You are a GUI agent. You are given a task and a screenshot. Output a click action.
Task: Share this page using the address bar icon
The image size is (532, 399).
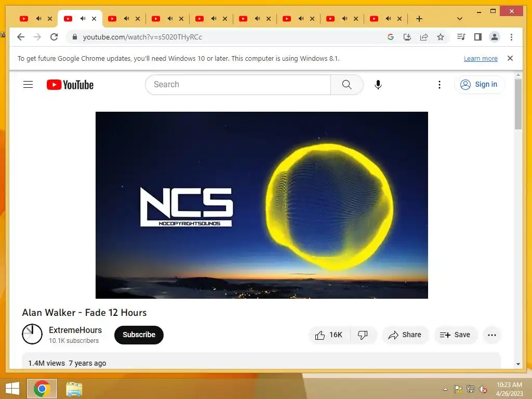pyautogui.click(x=424, y=37)
